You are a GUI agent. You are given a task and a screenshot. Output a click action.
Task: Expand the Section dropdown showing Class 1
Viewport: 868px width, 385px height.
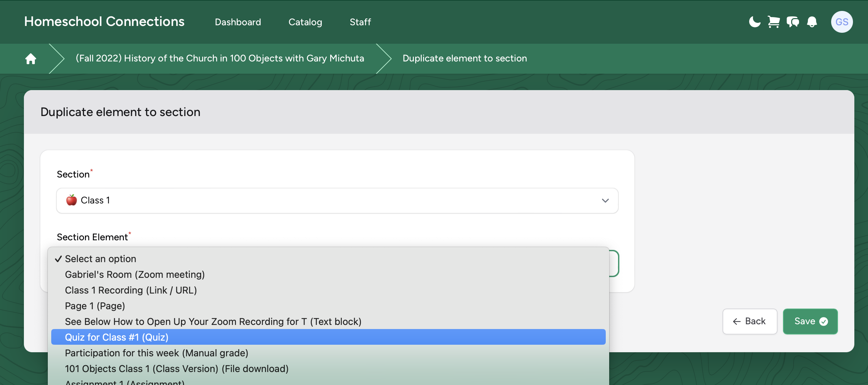(x=337, y=201)
